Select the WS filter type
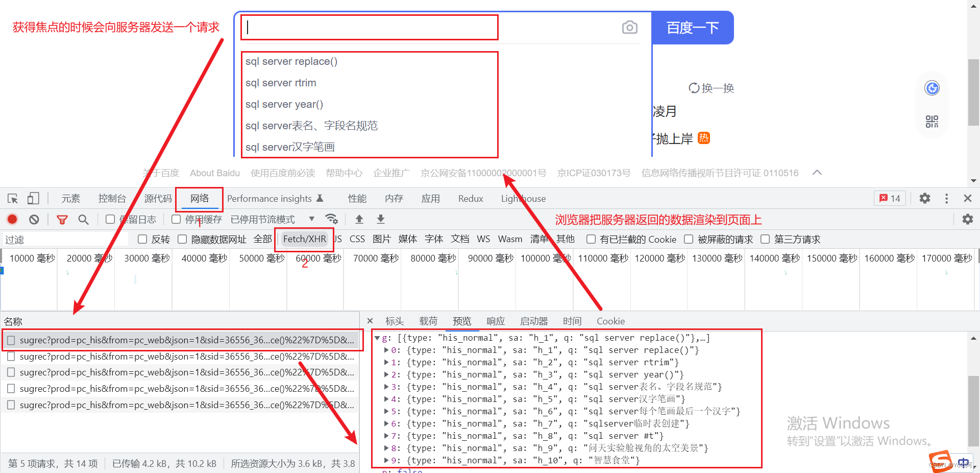The image size is (980, 473). point(483,239)
